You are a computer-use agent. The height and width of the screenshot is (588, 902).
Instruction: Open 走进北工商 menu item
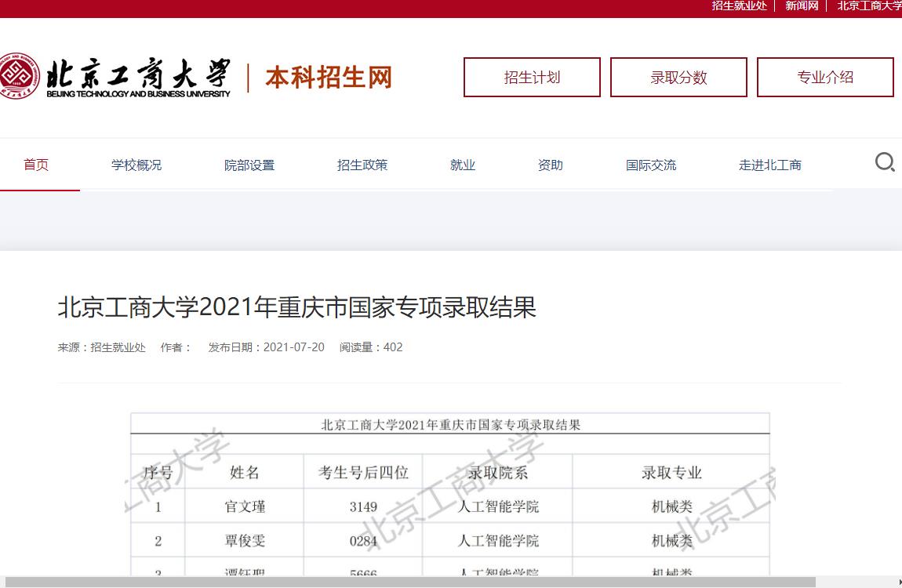[769, 165]
